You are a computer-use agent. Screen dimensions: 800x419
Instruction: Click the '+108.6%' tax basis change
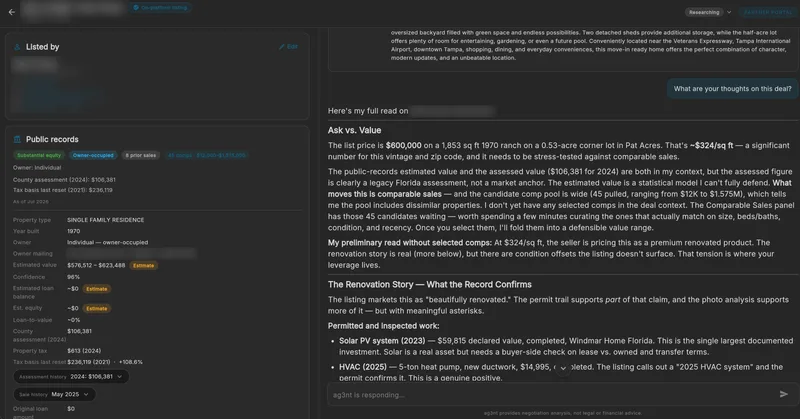pyautogui.click(x=131, y=362)
